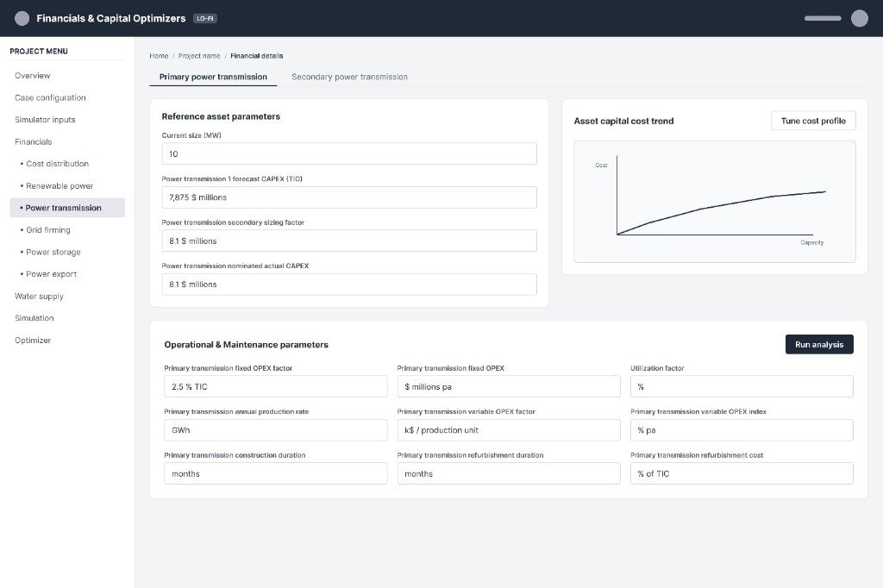The image size is (883, 588).
Task: Click the app logo circle in header
Action: [22, 19]
